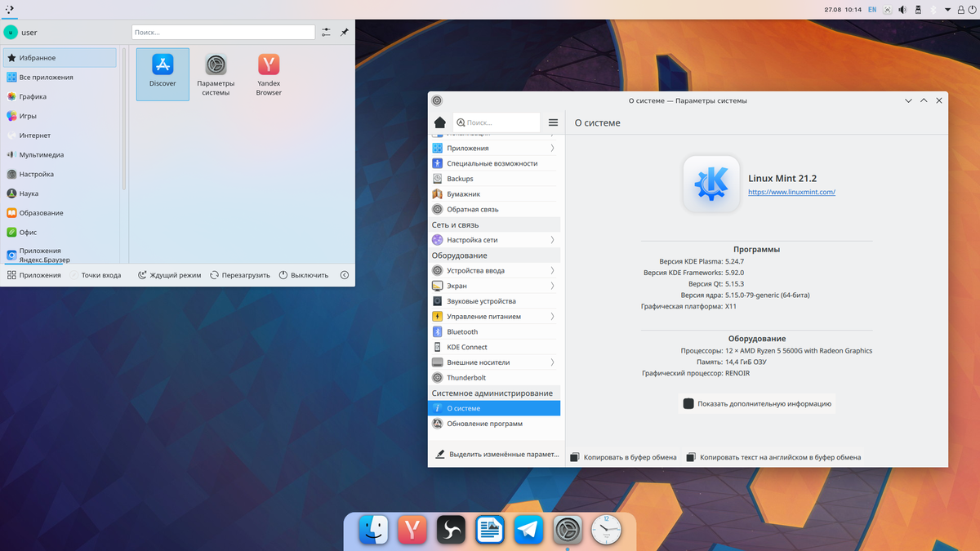This screenshot has height=551, width=980.
Task: Open the removable USB devices tray icon
Action: click(918, 10)
